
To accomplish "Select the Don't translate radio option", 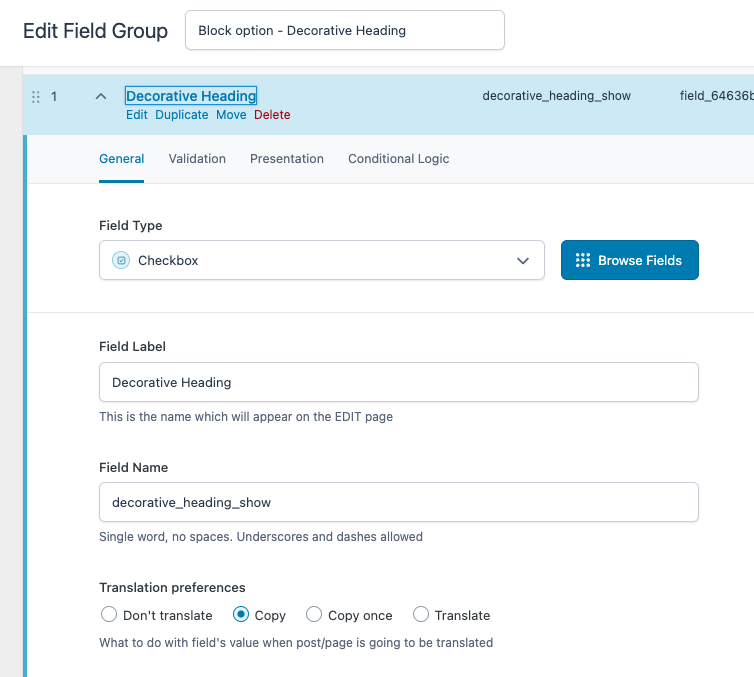I will (109, 614).
